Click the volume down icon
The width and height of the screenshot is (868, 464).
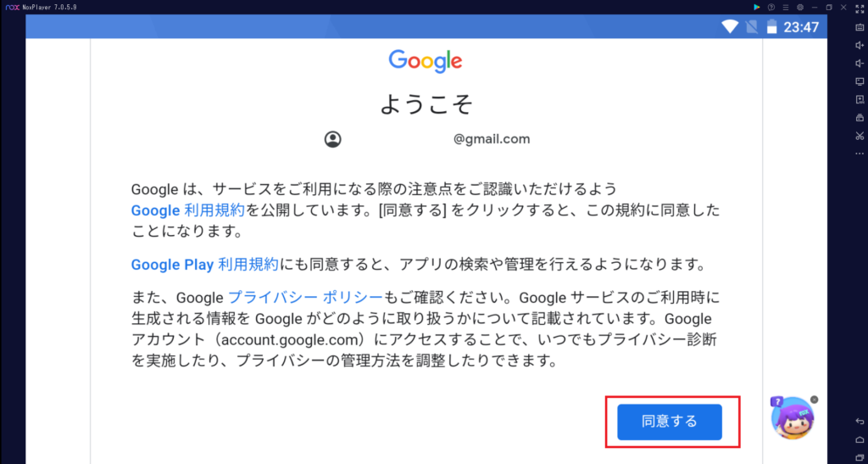(860, 63)
